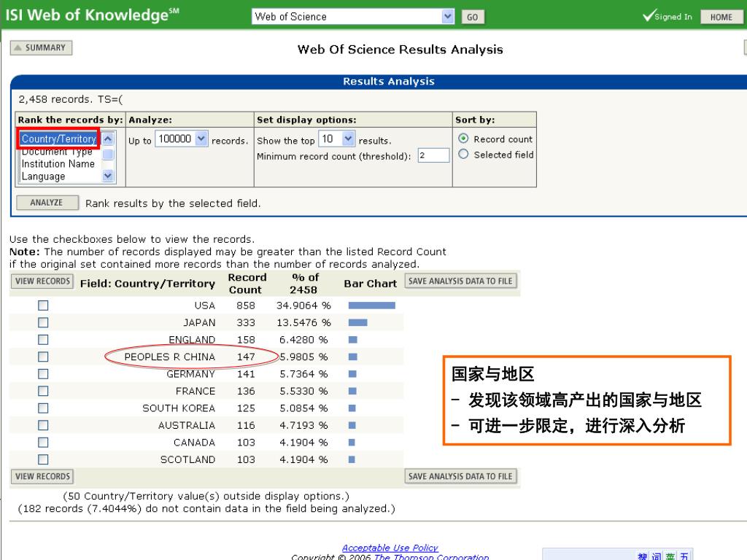Click the 34.9064 % value
The width and height of the screenshot is (747, 560).
[x=303, y=306]
